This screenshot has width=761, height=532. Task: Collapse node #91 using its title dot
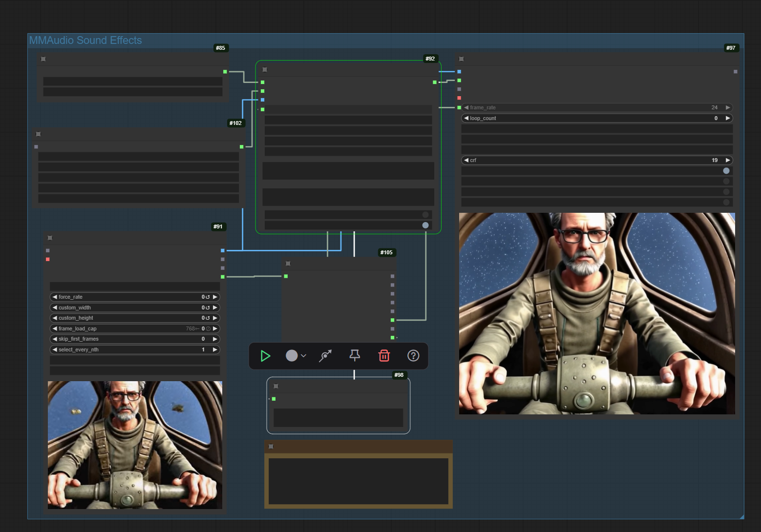point(50,238)
